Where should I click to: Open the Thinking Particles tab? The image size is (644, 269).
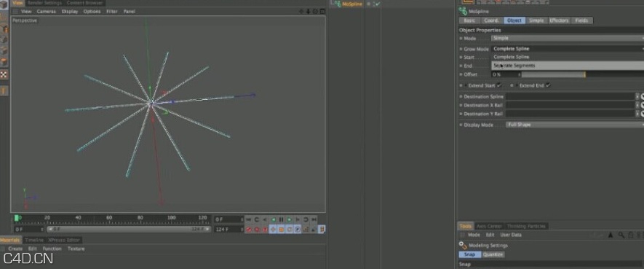[x=525, y=226]
